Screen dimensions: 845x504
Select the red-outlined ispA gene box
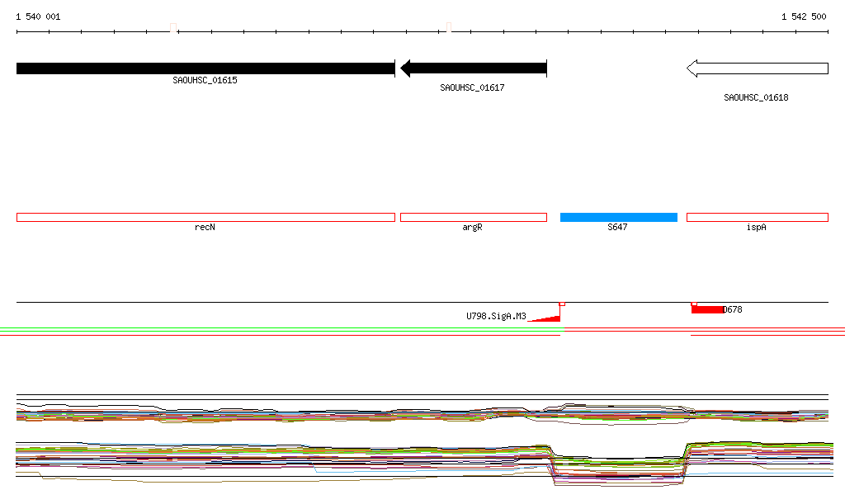coord(757,217)
